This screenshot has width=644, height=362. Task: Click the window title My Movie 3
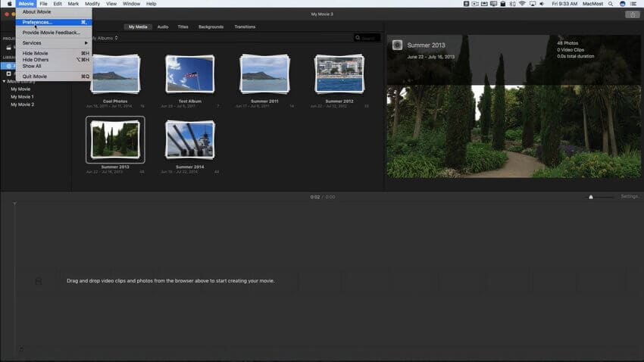pyautogui.click(x=322, y=14)
